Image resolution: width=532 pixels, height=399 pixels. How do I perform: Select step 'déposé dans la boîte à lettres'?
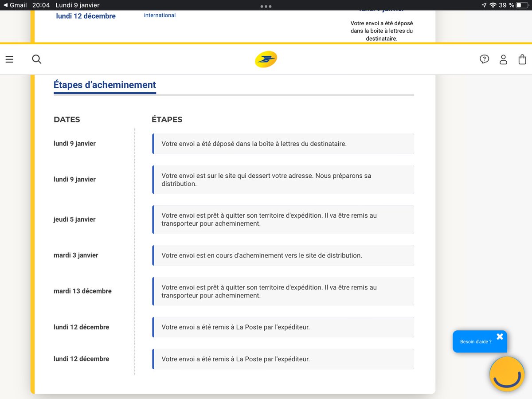point(283,144)
